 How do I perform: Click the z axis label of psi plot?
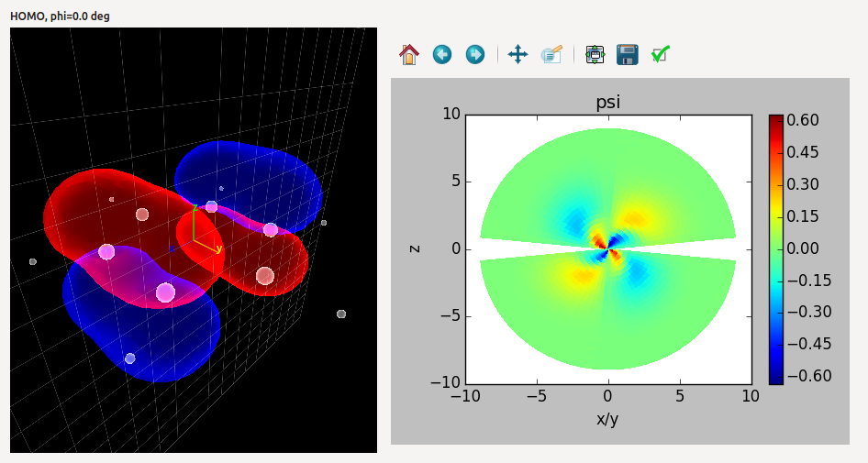(x=415, y=249)
